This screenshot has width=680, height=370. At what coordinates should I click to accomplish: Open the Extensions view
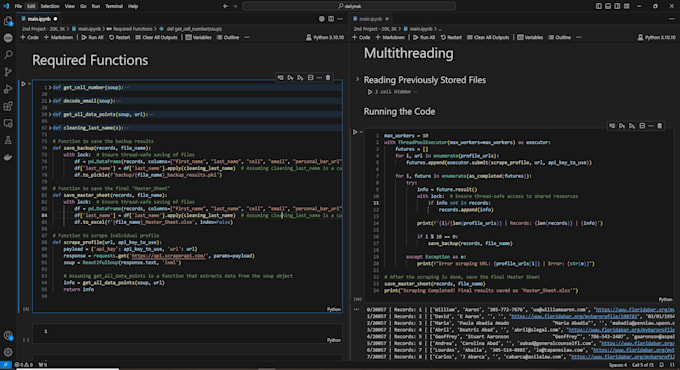(x=8, y=106)
